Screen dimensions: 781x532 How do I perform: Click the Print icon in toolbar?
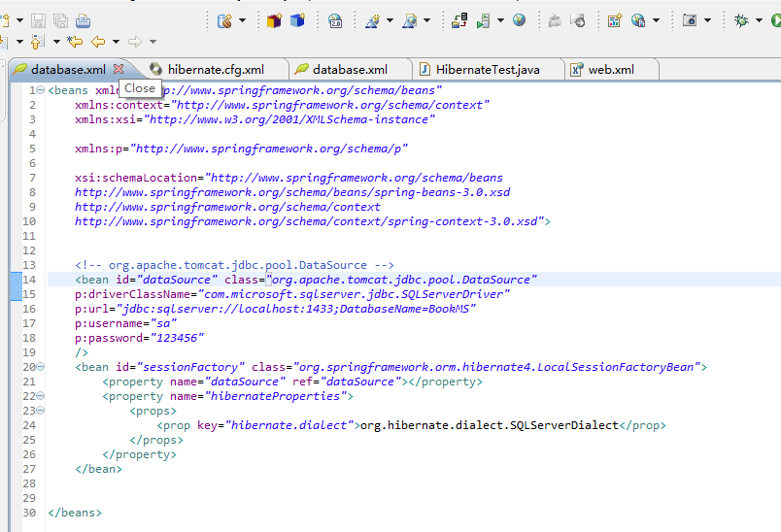pos(84,21)
